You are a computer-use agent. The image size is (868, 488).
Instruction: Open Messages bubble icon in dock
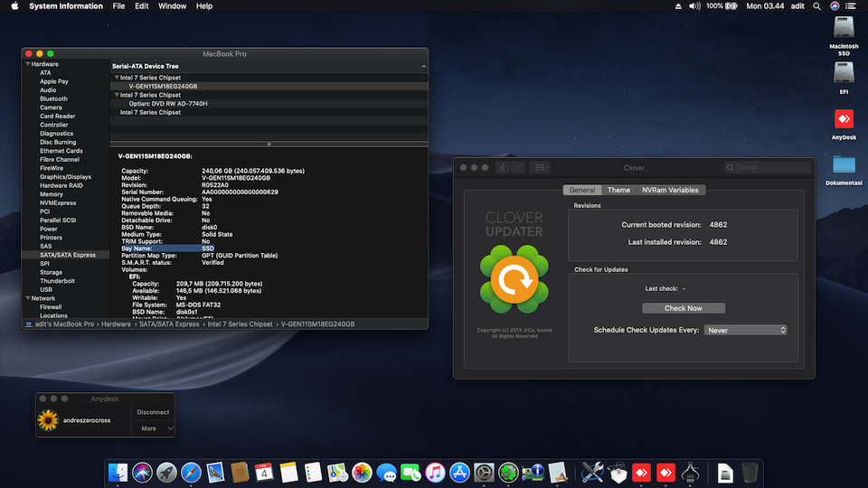tap(386, 473)
